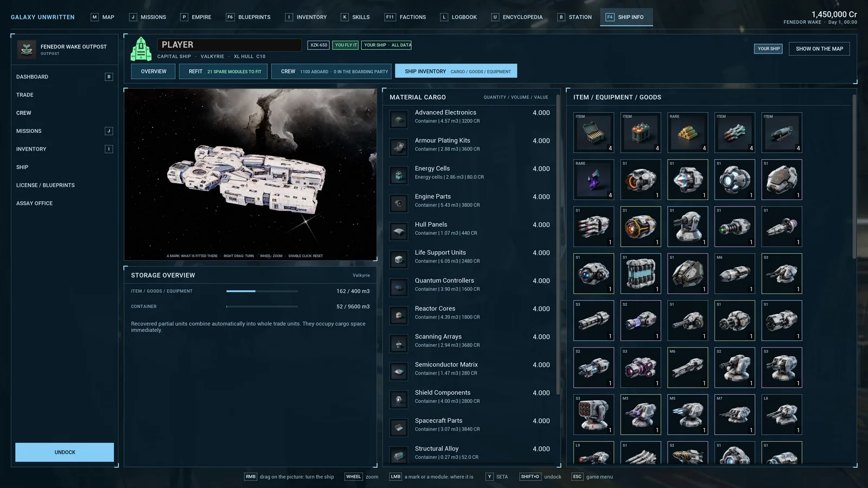This screenshot has width=868, height=488.
Task: Pick the purple crystal rare item
Action: tap(594, 179)
